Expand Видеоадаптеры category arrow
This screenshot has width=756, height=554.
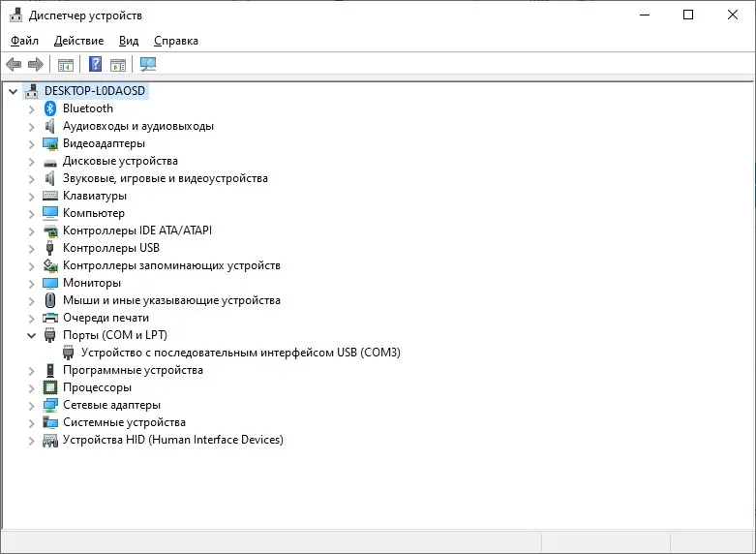pyautogui.click(x=31, y=144)
